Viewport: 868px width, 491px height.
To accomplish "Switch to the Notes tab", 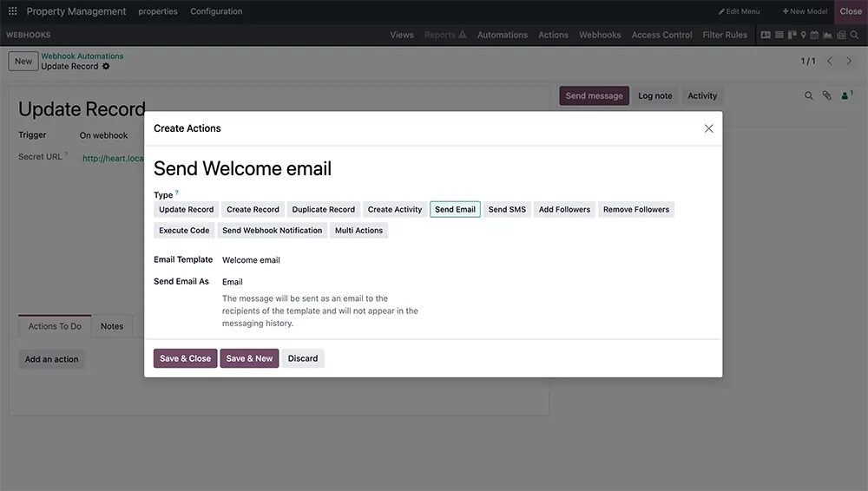I will [112, 326].
